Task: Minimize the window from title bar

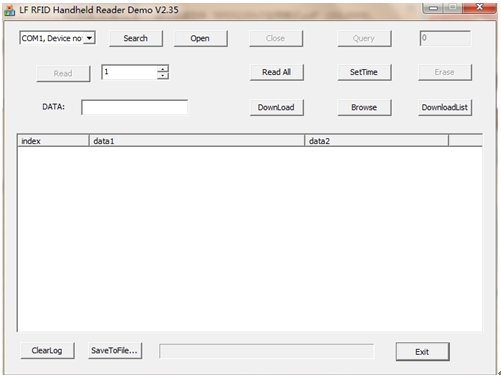Action: [433, 8]
